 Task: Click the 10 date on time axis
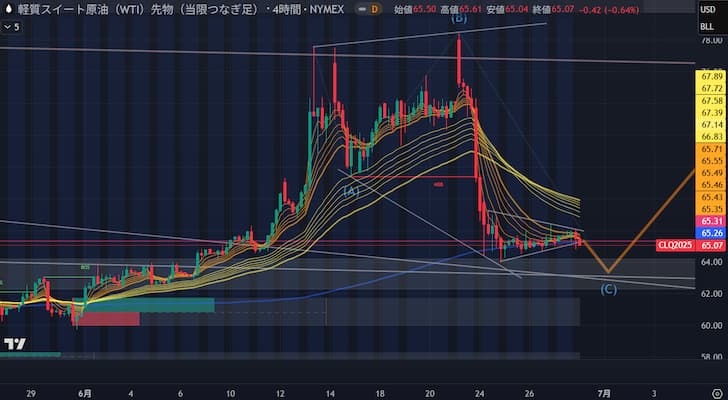pyautogui.click(x=230, y=394)
